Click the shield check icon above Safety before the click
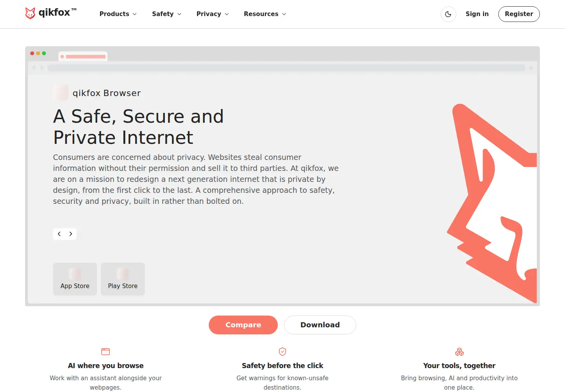This screenshot has height=392, width=565. [282, 352]
